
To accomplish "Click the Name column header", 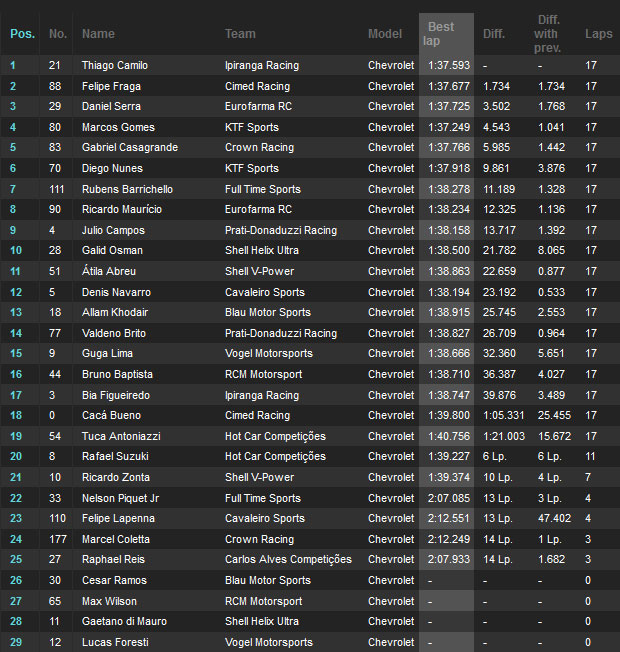I will point(98,34).
